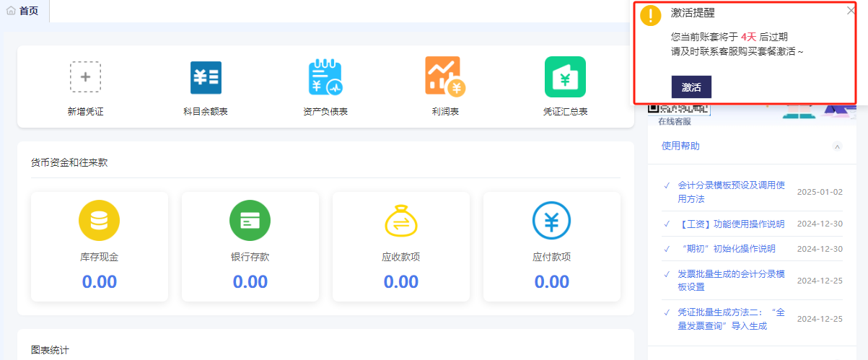The width and height of the screenshot is (868, 360).
Task: Collapse the 使用帮助 section chevron
Action: [x=837, y=146]
